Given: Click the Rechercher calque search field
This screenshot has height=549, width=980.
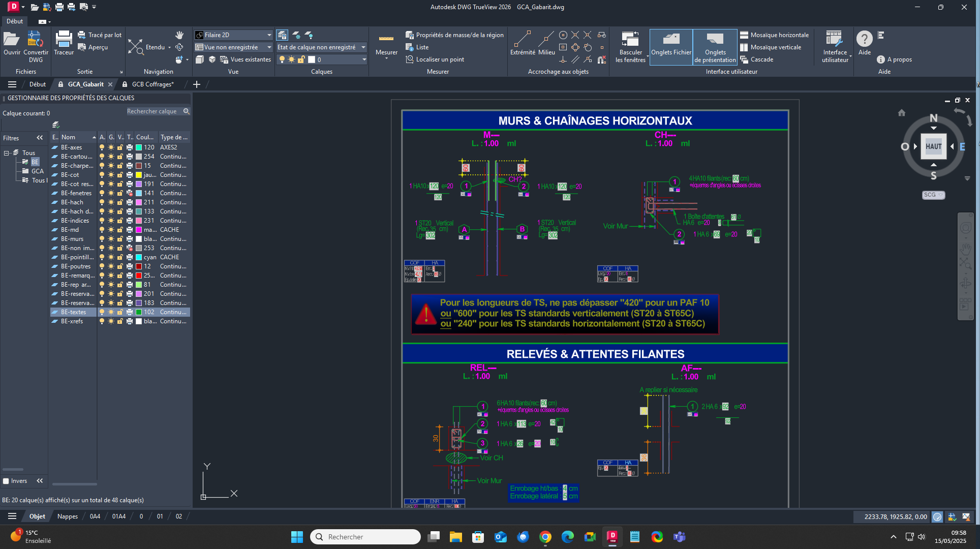Looking at the screenshot, I should [158, 111].
